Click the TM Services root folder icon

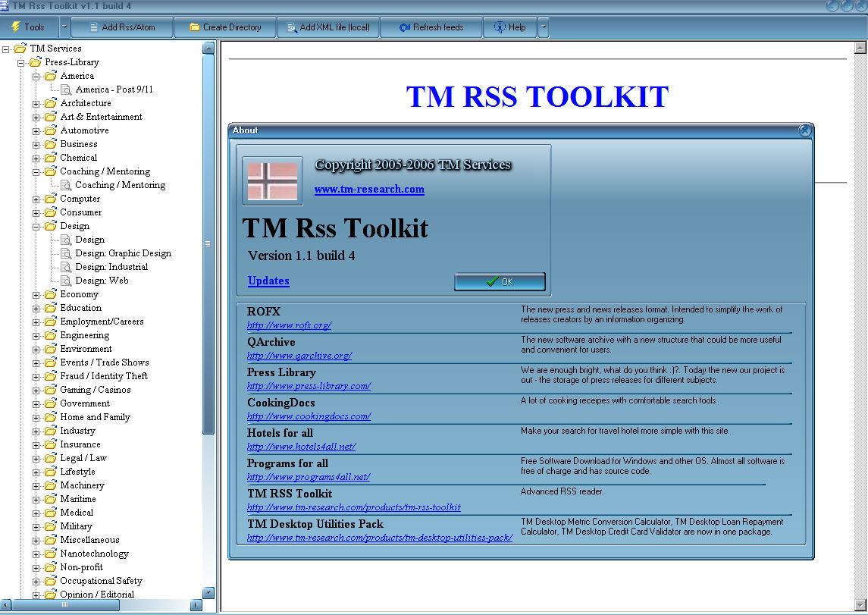(x=20, y=49)
